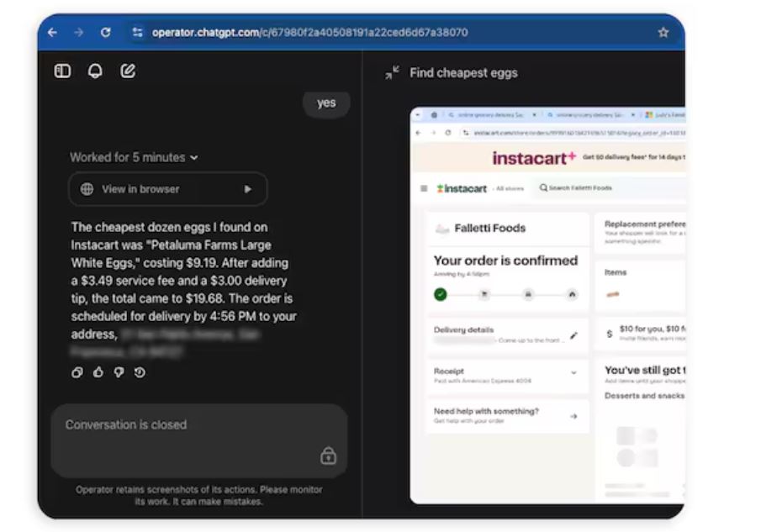Regenerate the response with retry icon

coord(140,372)
